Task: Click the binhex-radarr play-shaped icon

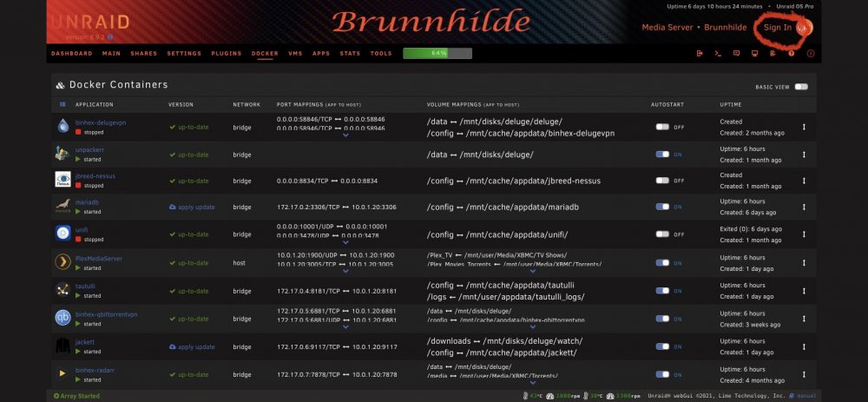Action: (62, 373)
